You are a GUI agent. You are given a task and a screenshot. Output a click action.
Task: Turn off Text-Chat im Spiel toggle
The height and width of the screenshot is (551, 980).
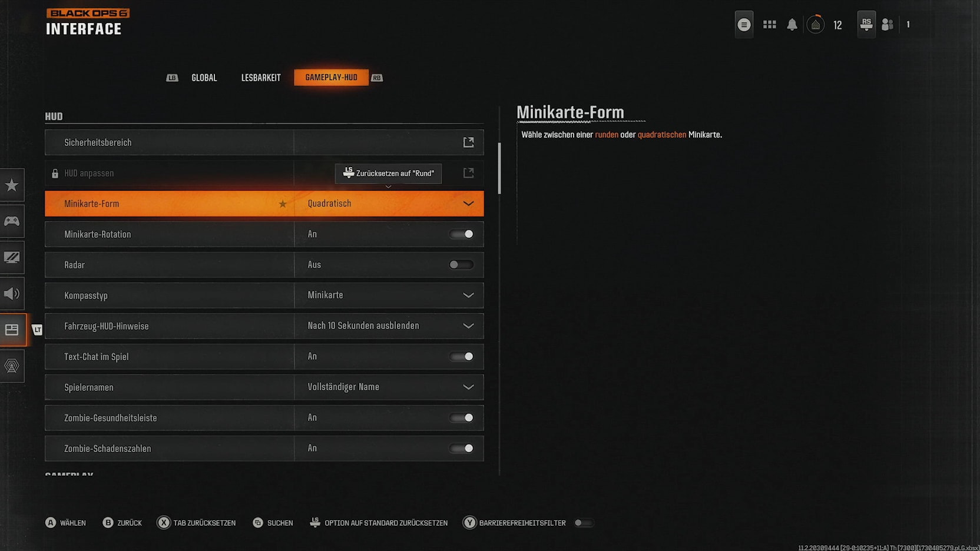[461, 357]
